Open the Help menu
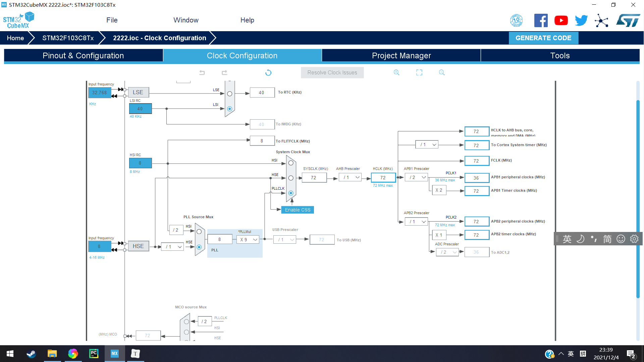The width and height of the screenshot is (644, 362). [247, 20]
